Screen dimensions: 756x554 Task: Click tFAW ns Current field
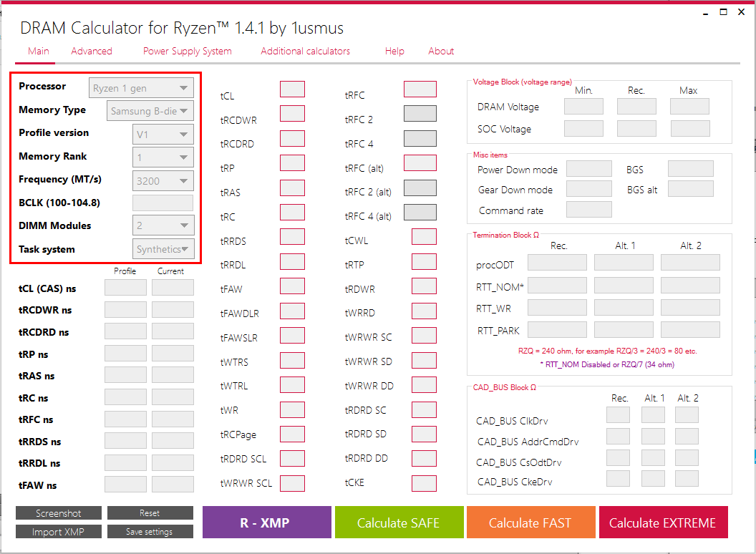coord(173,484)
